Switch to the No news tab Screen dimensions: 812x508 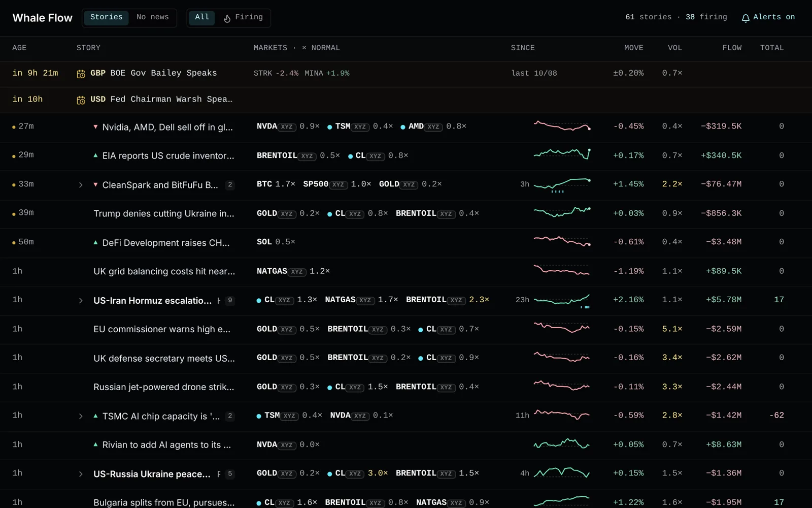pos(152,17)
